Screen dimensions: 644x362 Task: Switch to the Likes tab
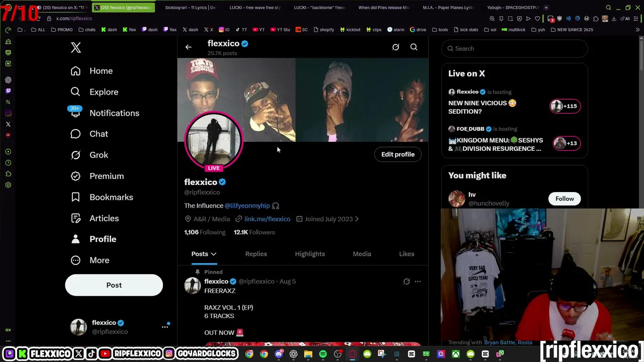pyautogui.click(x=407, y=254)
